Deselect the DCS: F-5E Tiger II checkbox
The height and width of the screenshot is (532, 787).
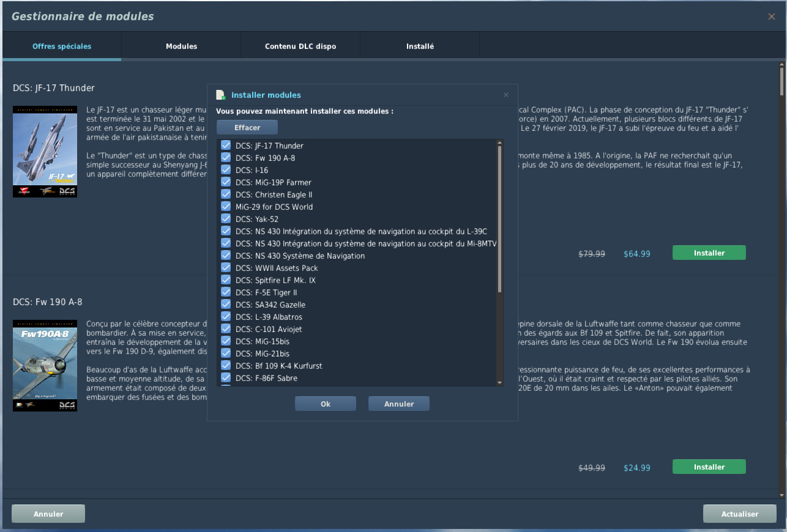pos(226,292)
